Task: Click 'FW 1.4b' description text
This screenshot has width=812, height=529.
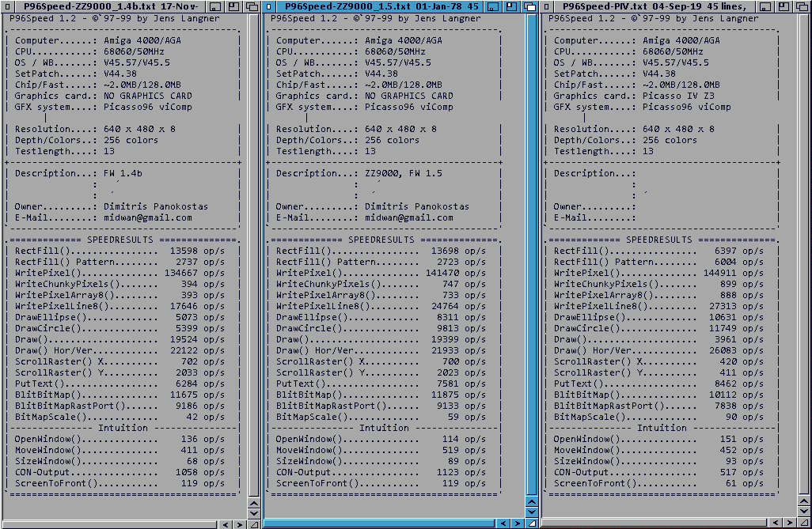Action: tap(123, 173)
